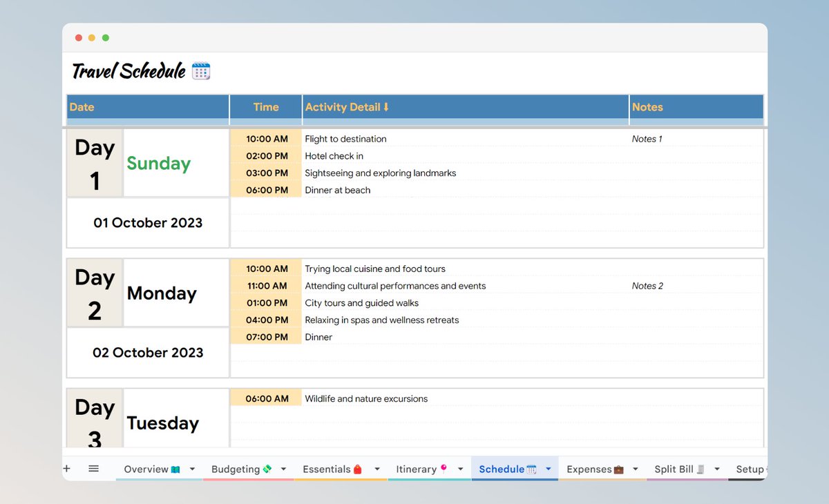Select the 03:00 PM time cell
Image resolution: width=829 pixels, height=504 pixels.
click(266, 173)
